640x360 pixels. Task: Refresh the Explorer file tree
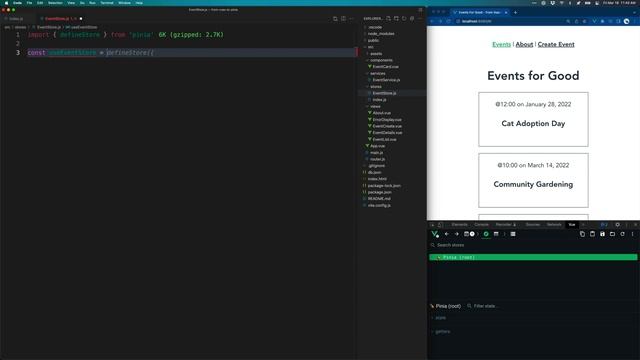pos(404,18)
